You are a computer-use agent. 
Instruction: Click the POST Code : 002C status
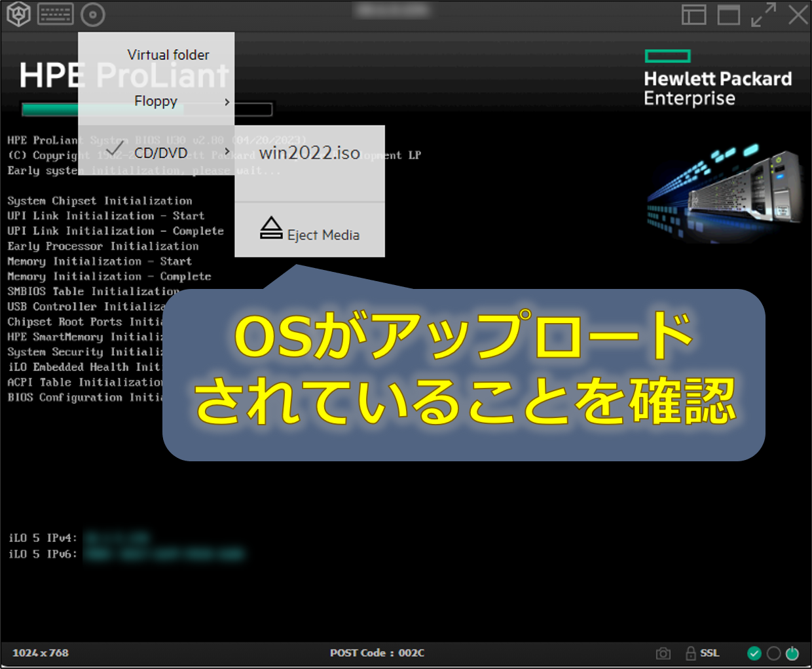(377, 653)
